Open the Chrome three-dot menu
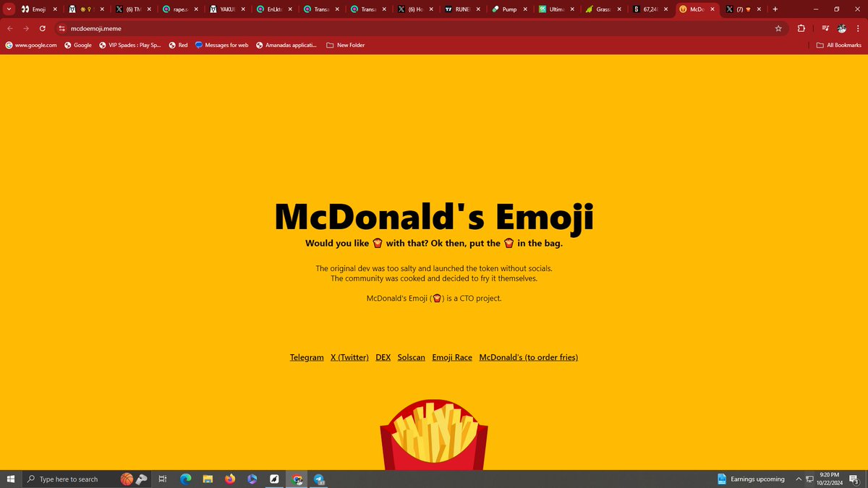868x488 pixels. pyautogui.click(x=859, y=28)
